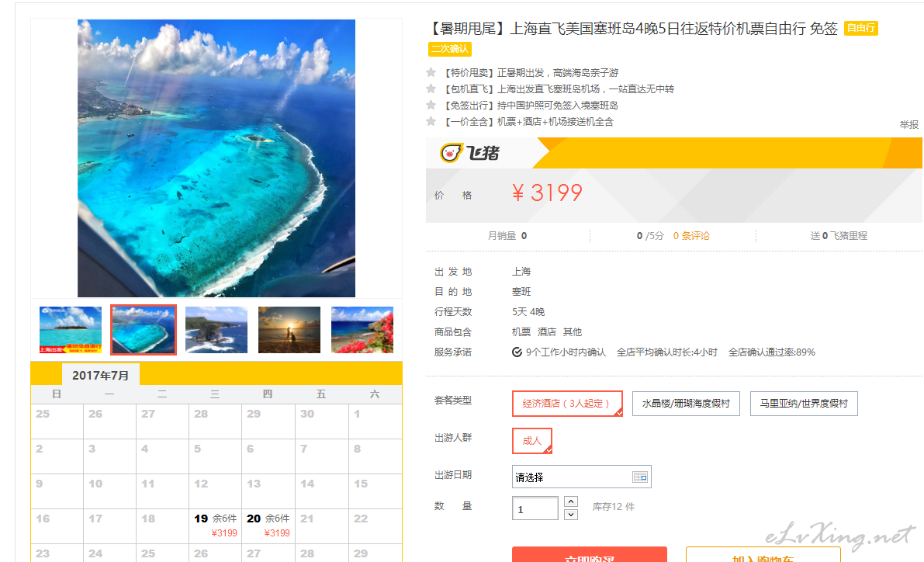
Task: Click the yellow 自由行 tag badge
Action: pyautogui.click(x=861, y=28)
